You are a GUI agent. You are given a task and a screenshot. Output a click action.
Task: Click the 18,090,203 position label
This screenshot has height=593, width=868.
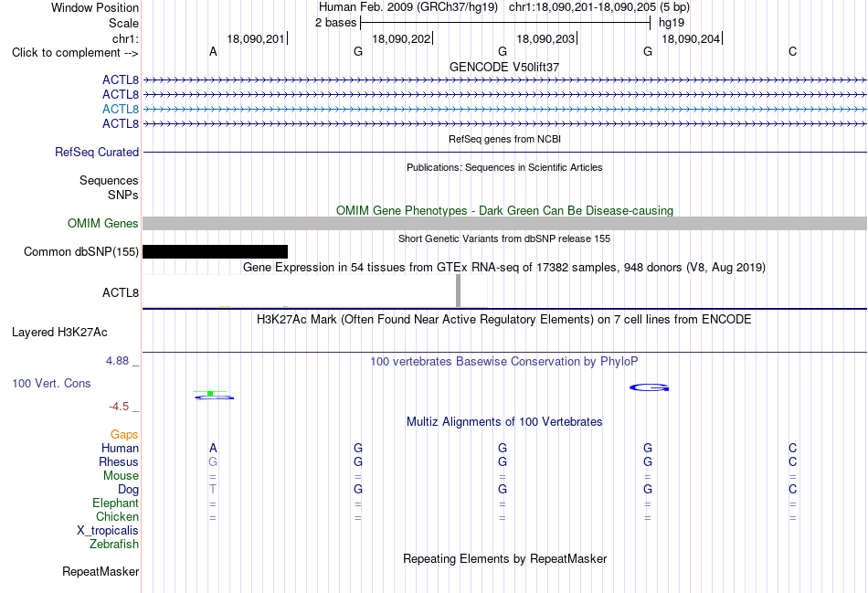pos(545,38)
